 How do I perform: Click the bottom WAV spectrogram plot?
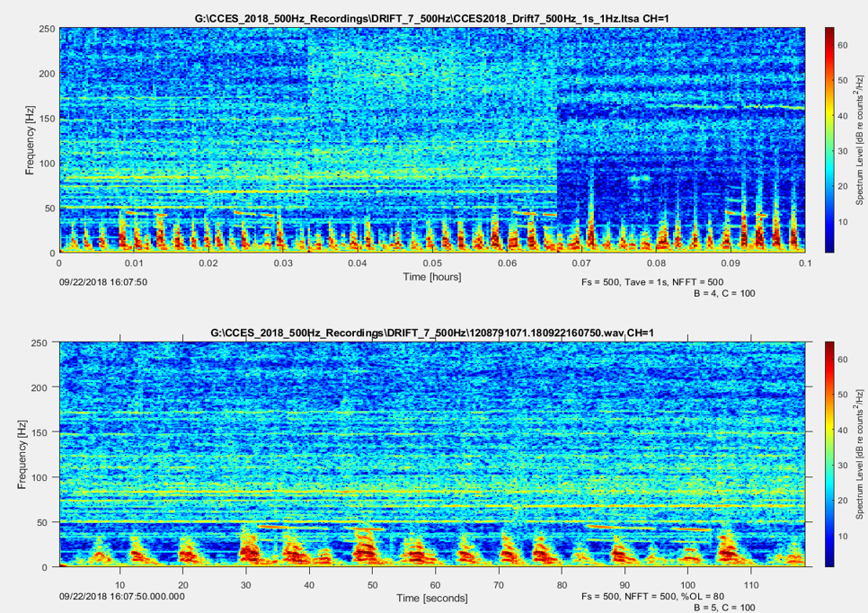pyautogui.click(x=431, y=454)
